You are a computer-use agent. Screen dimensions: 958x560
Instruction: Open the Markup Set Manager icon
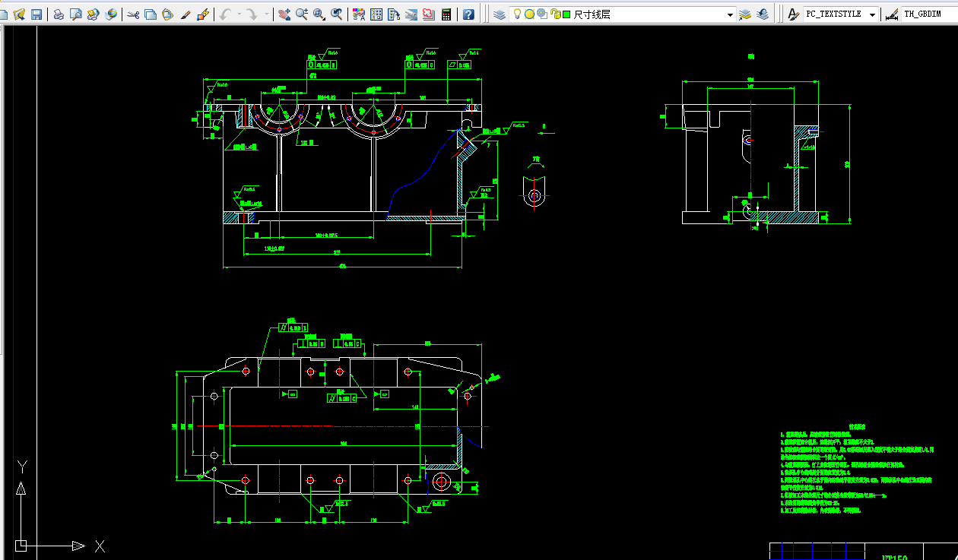pos(429,14)
